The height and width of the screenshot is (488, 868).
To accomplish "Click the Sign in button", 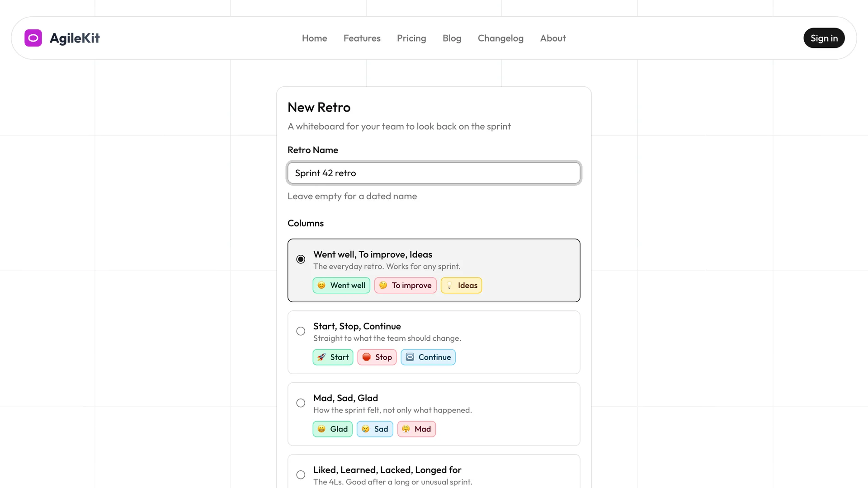I will tap(824, 38).
